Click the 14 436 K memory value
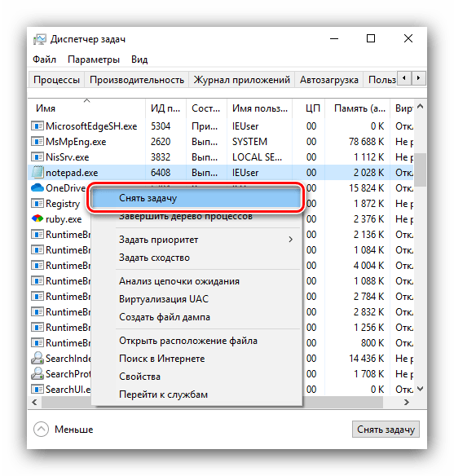 (366, 359)
